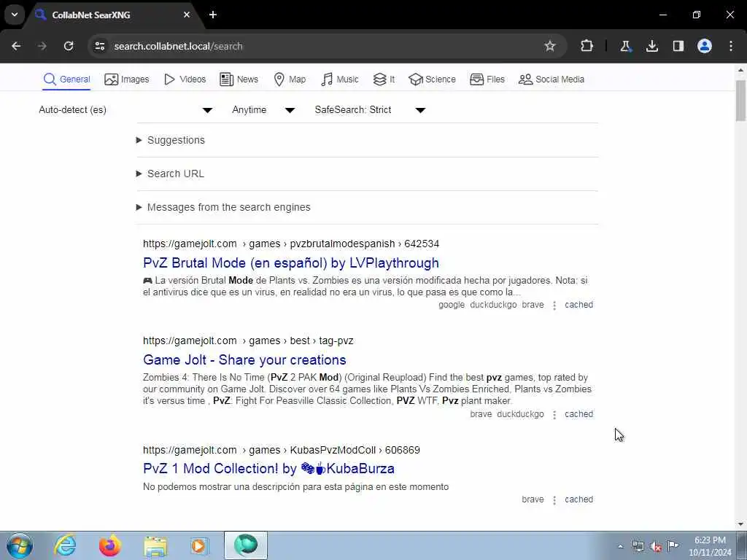Reload the current page
Viewport: 747px width, 560px height.
click(69, 46)
